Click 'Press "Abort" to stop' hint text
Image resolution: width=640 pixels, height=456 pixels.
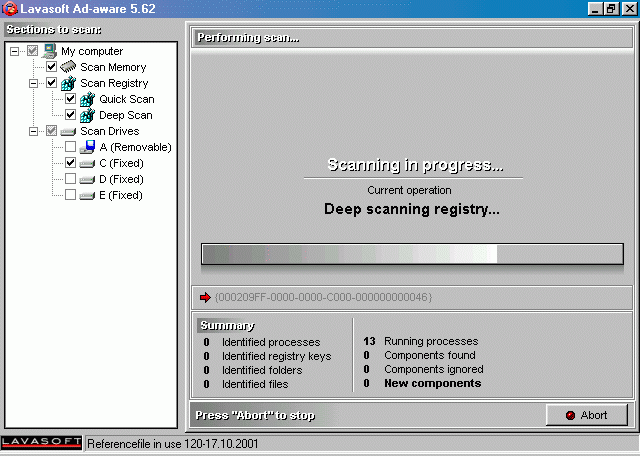point(255,416)
